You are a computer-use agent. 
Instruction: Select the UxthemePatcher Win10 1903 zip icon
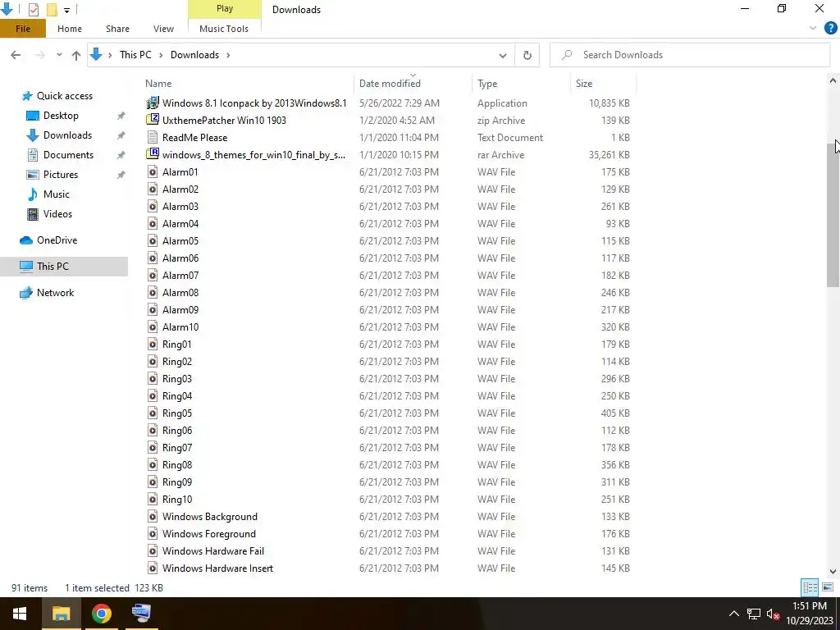click(153, 120)
